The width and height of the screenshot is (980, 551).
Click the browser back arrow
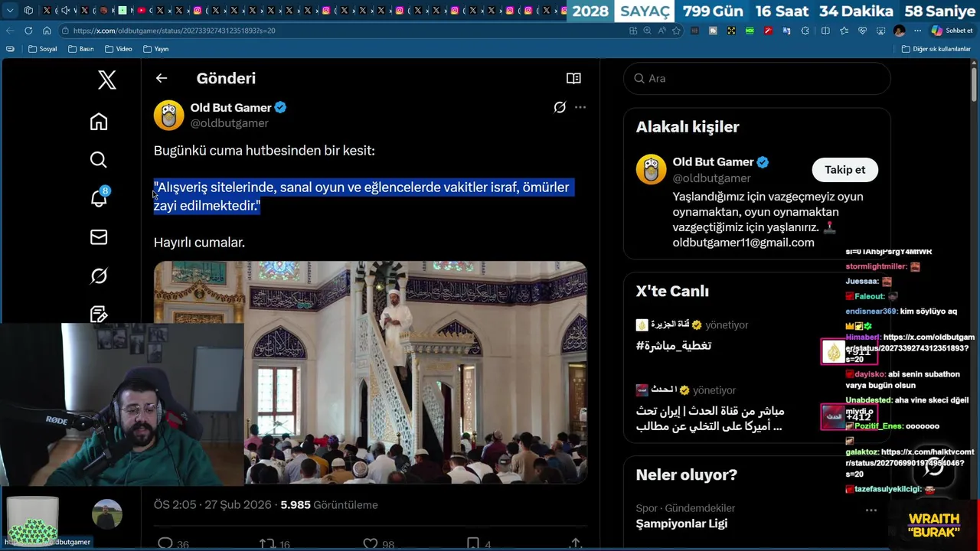10,31
